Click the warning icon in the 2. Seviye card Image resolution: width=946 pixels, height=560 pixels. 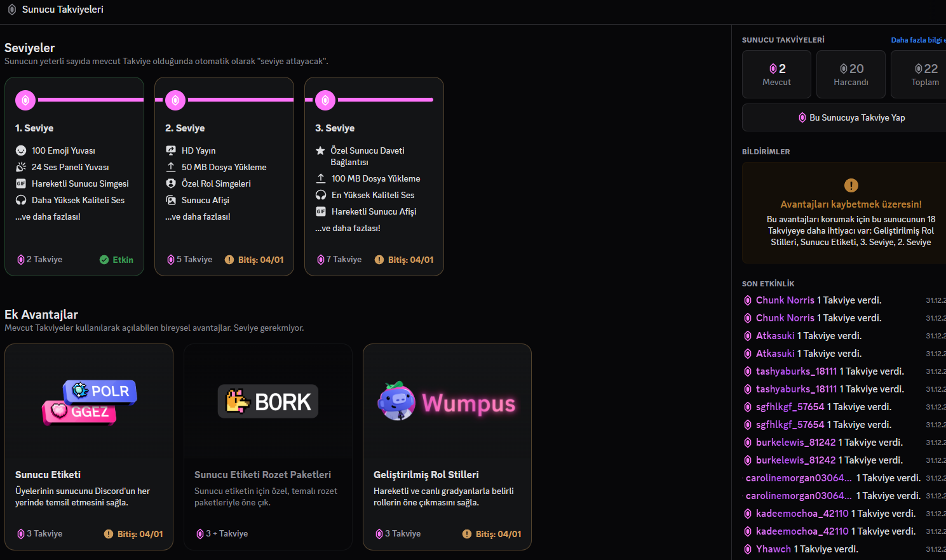(229, 260)
